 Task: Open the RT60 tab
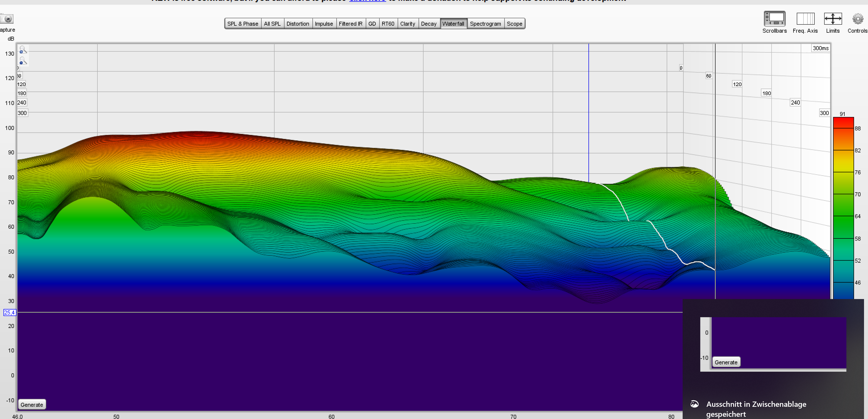click(388, 24)
